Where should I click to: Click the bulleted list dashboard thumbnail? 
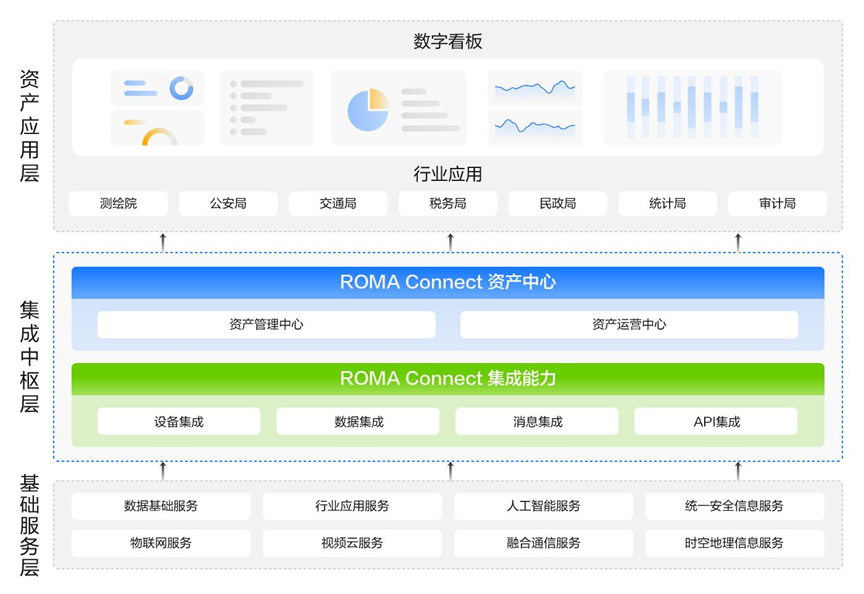[x=267, y=108]
